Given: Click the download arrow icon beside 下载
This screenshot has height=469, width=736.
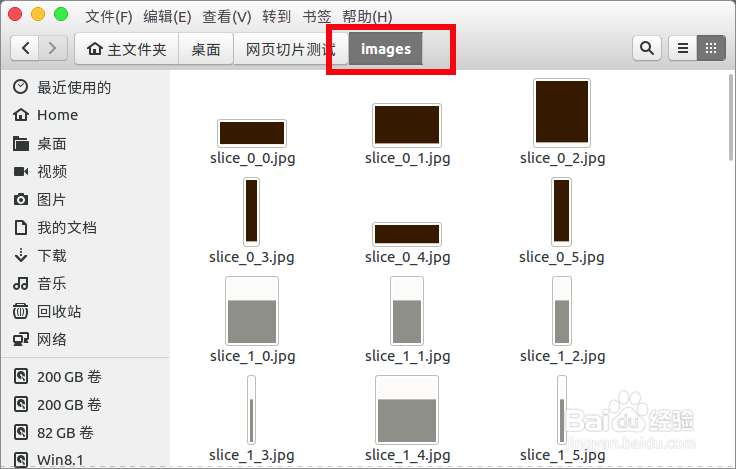Looking at the screenshot, I should coord(20,255).
